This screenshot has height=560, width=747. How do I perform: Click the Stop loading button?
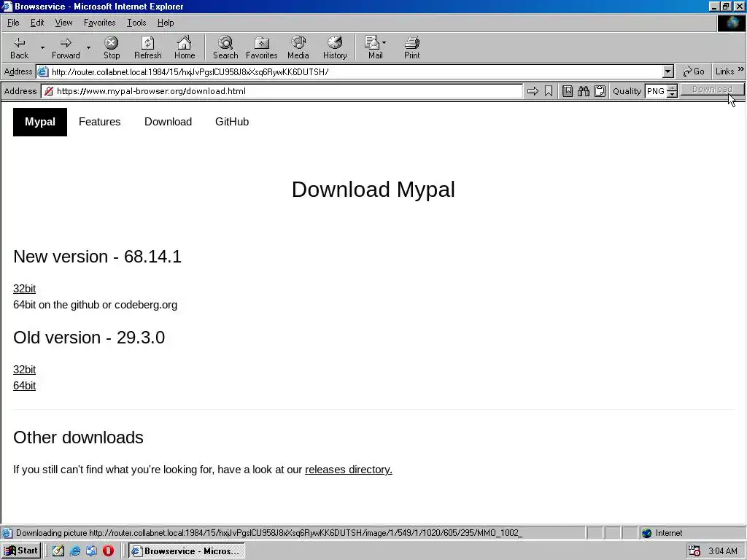112,47
